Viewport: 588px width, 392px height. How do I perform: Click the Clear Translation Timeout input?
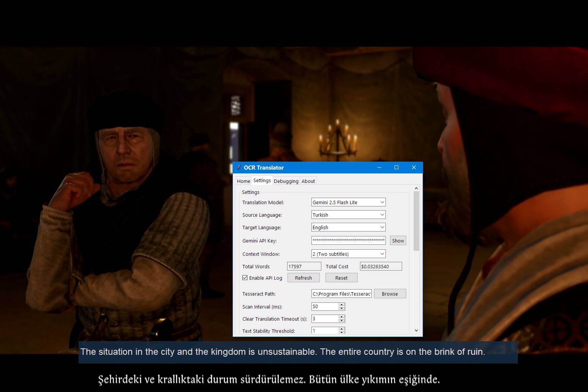[x=325, y=319]
